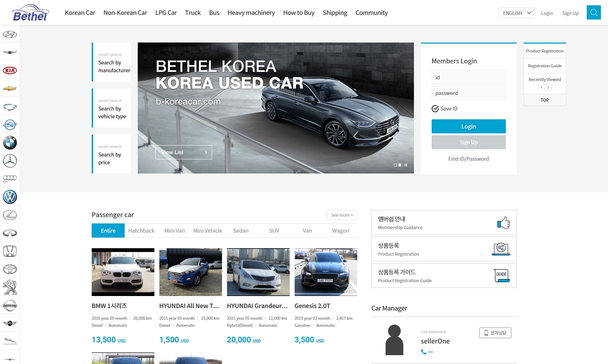This screenshot has width=608, height=364.
Task: Click the password input field
Action: [x=468, y=93]
